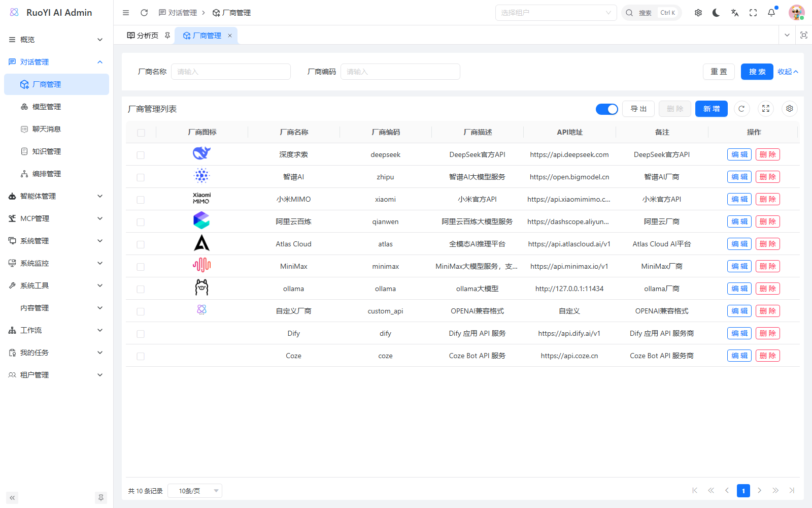Open the 10条/页 page size dropdown
812x508 pixels.
coord(195,491)
